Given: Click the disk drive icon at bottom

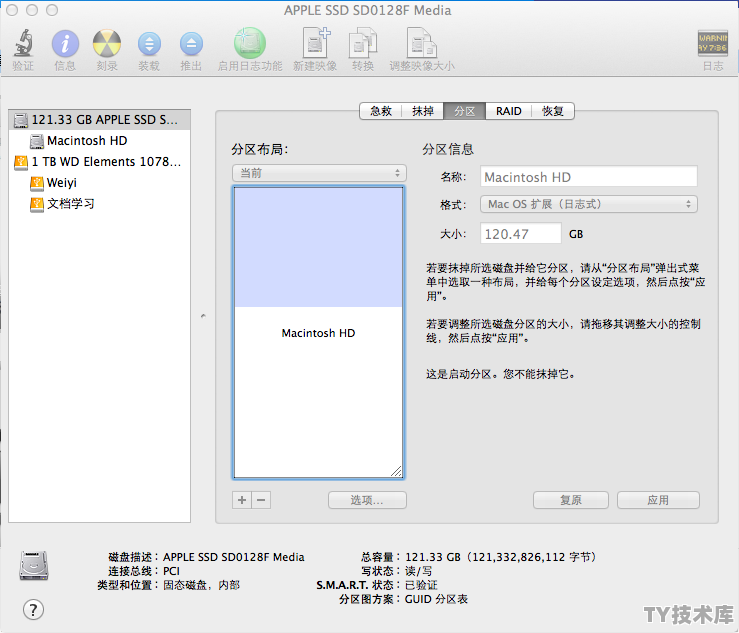Looking at the screenshot, I should [33, 566].
